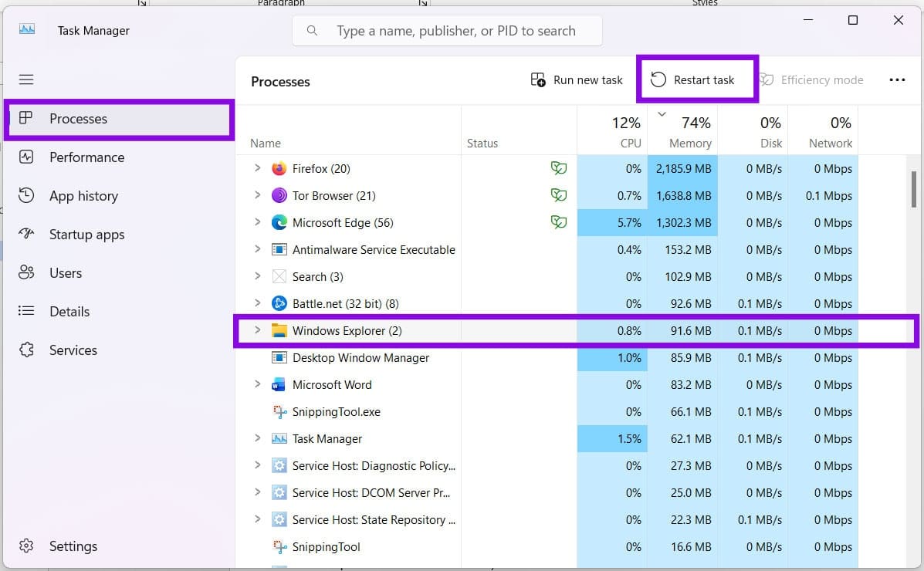The image size is (924, 571).
Task: Open the Processes page
Action: click(x=120, y=119)
